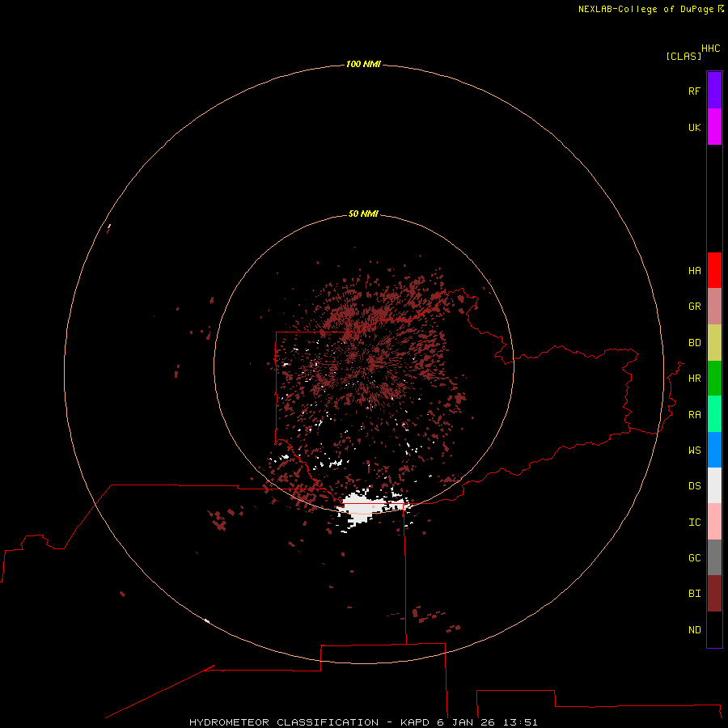Click the BI legend label
The height and width of the screenshot is (728, 728).
pyautogui.click(x=695, y=594)
